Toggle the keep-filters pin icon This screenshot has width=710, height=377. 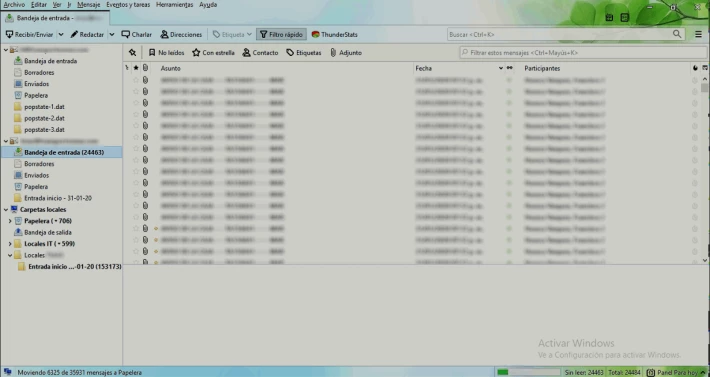132,52
